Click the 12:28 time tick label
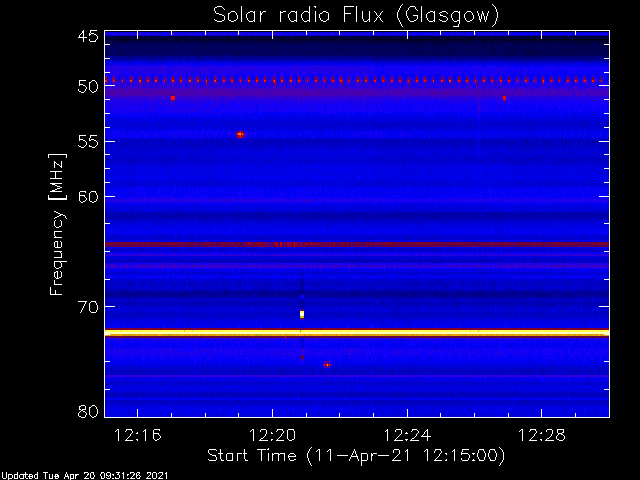 point(542,436)
